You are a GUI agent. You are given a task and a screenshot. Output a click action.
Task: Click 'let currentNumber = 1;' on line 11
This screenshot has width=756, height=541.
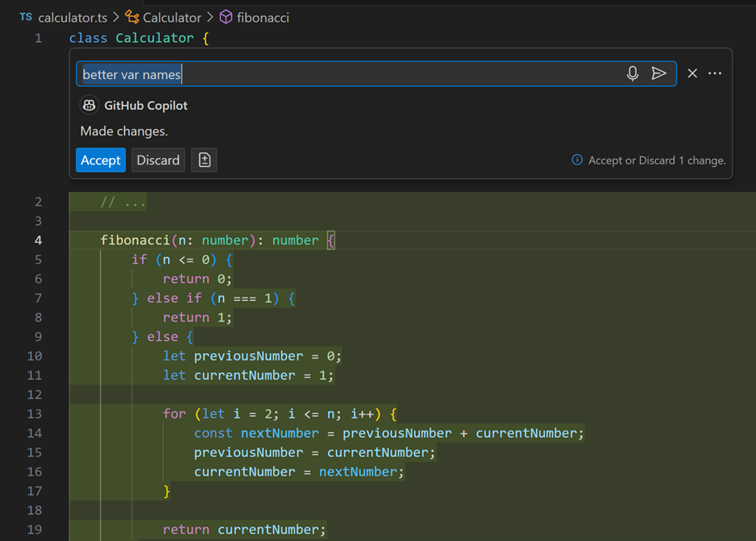[x=247, y=376]
